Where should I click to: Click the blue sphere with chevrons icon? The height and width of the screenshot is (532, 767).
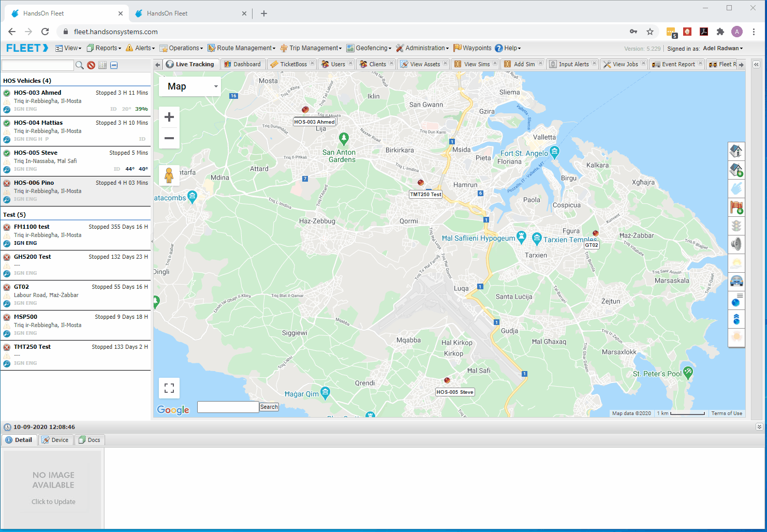click(736, 319)
